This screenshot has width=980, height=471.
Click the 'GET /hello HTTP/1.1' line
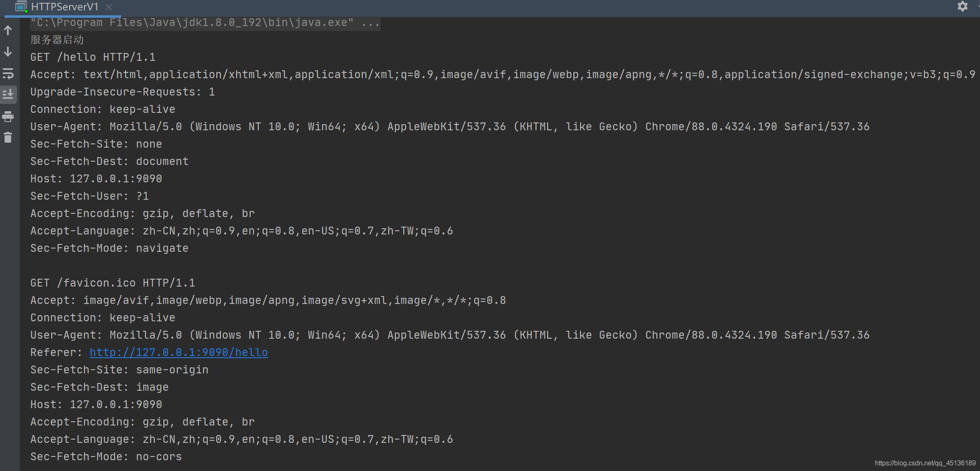click(x=93, y=57)
